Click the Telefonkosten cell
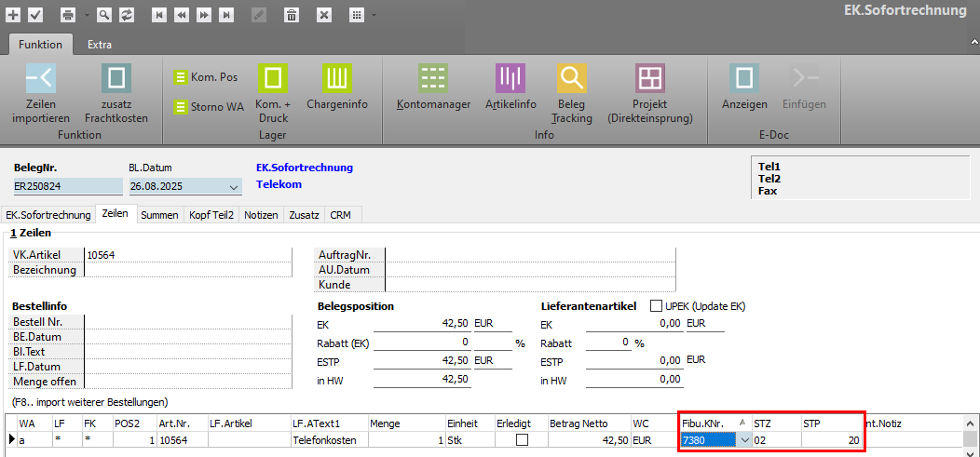Viewport: 980px width, 457px height. tap(330, 440)
